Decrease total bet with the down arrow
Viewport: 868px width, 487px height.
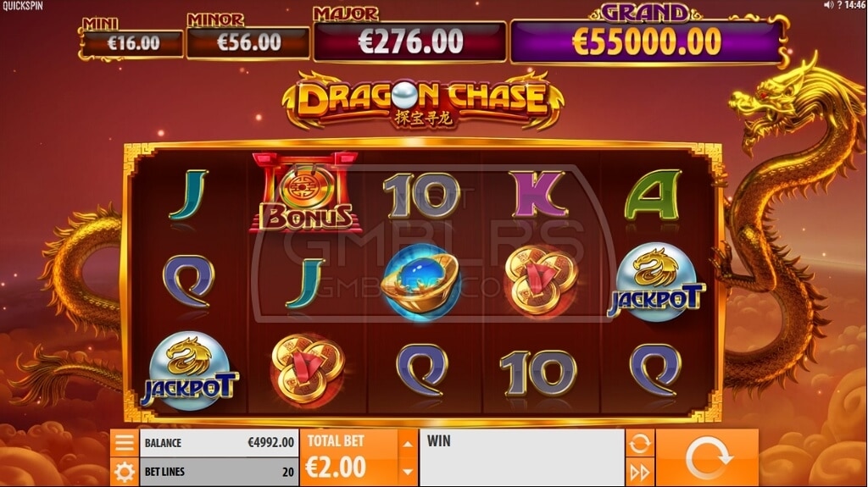point(408,472)
